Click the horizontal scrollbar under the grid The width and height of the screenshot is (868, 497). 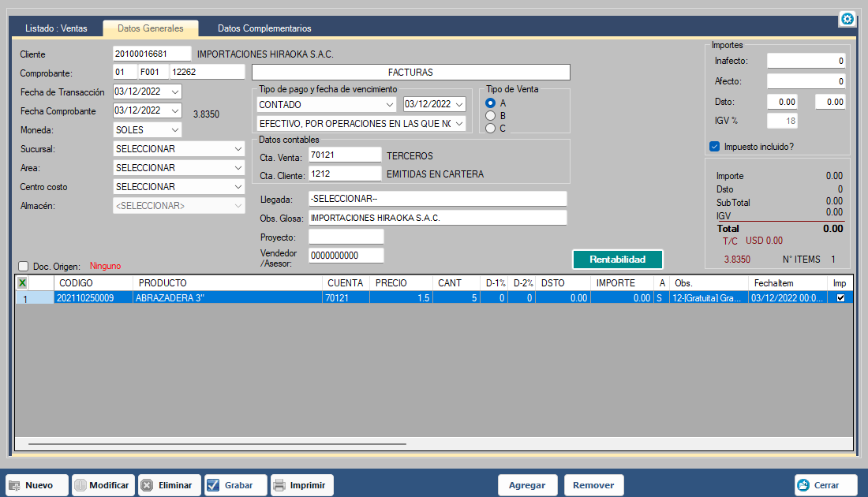(217, 444)
